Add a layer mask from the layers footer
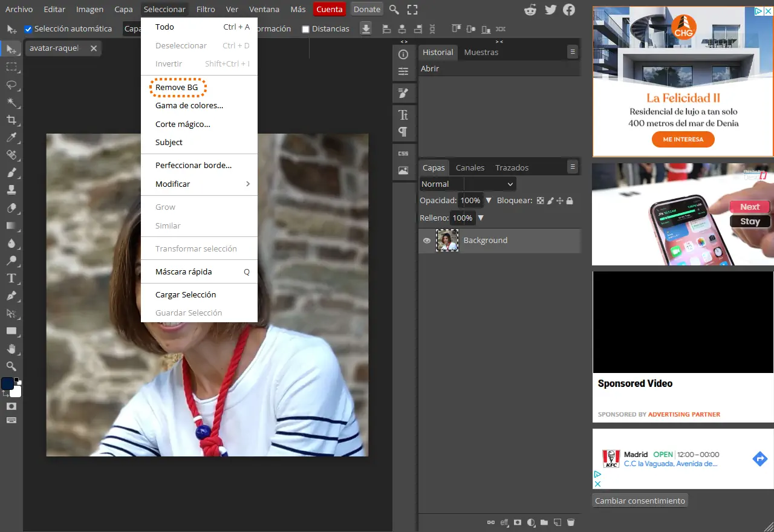The image size is (774, 532). tap(518, 522)
